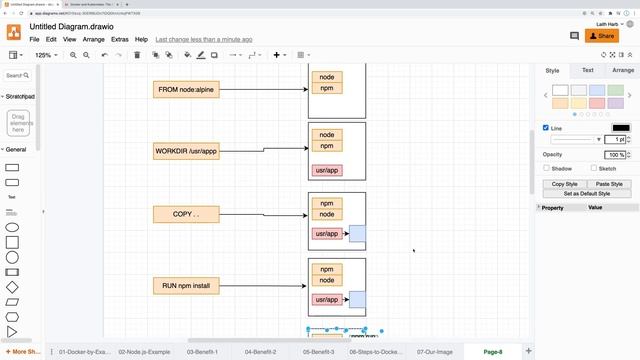
Task: Open the line color pencil tool
Action: pos(201,55)
